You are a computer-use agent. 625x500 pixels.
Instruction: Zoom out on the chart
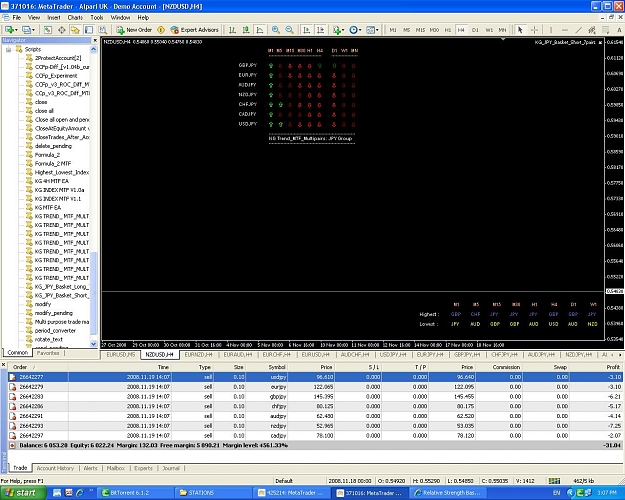(289, 30)
